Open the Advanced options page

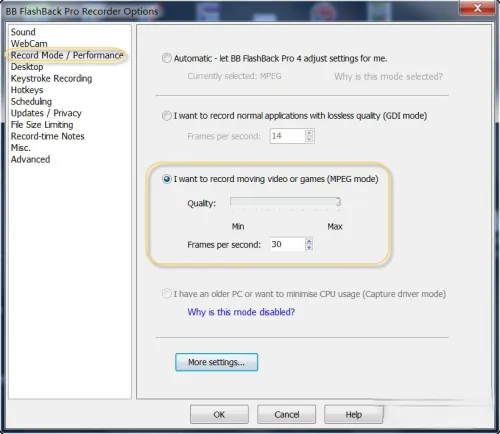point(30,159)
